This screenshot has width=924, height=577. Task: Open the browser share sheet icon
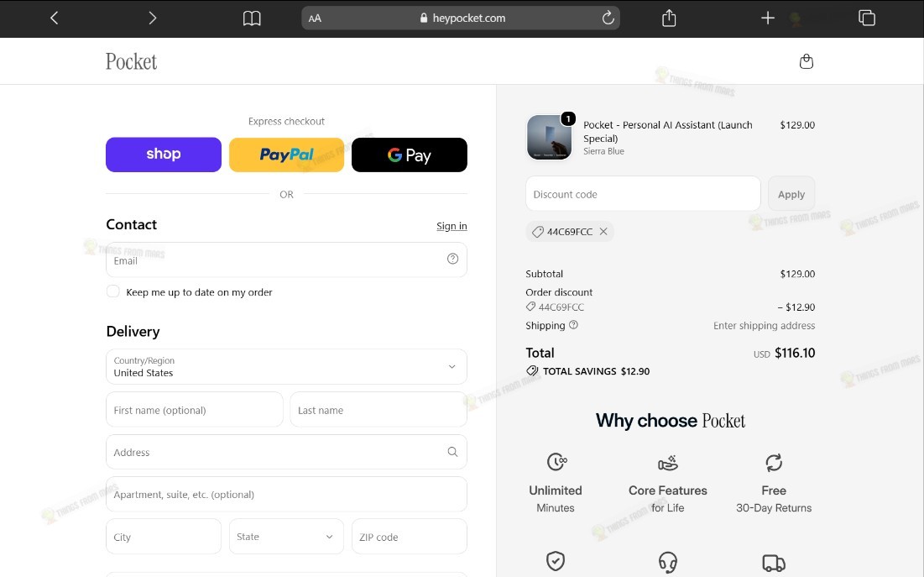[x=669, y=18]
